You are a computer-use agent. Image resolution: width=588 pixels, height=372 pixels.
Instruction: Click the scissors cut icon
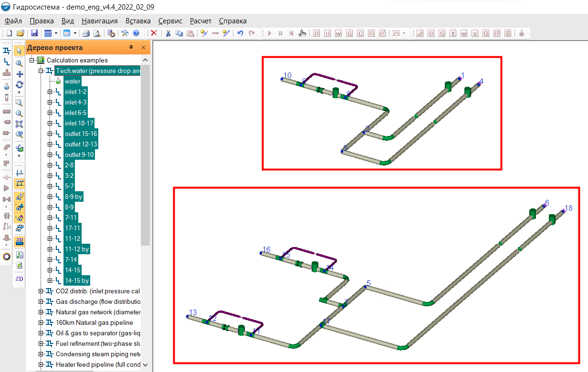pyautogui.click(x=168, y=33)
